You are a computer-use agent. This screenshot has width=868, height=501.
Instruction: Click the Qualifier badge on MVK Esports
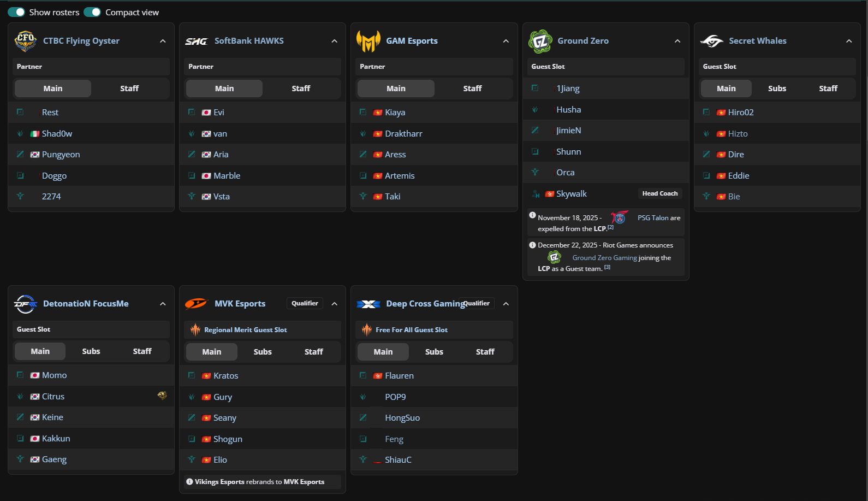[305, 303]
